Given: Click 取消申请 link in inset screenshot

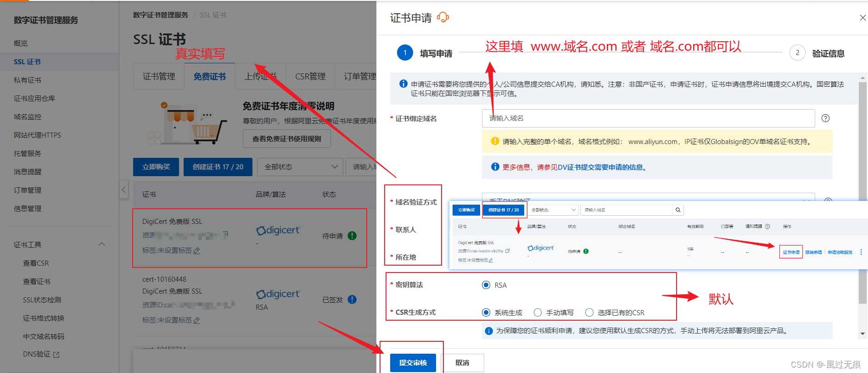Looking at the screenshot, I should pos(814,252).
